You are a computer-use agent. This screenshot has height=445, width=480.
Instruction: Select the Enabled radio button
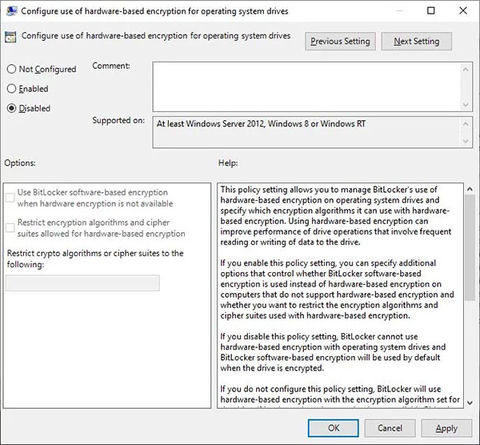coord(11,89)
